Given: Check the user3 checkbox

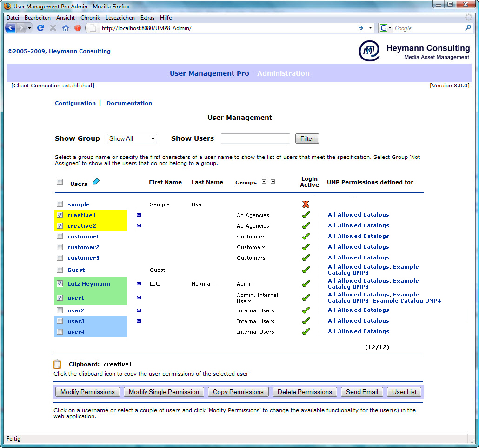Looking at the screenshot, I should click(x=60, y=321).
